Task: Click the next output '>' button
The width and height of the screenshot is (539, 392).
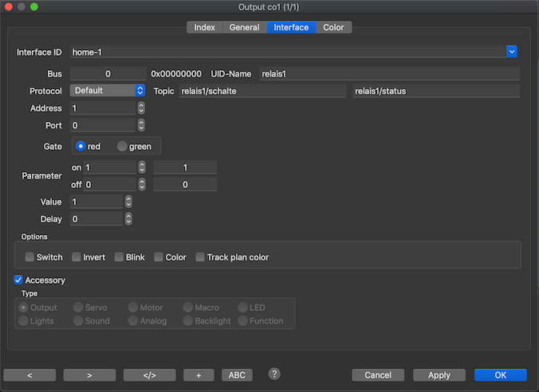Action: (x=89, y=374)
